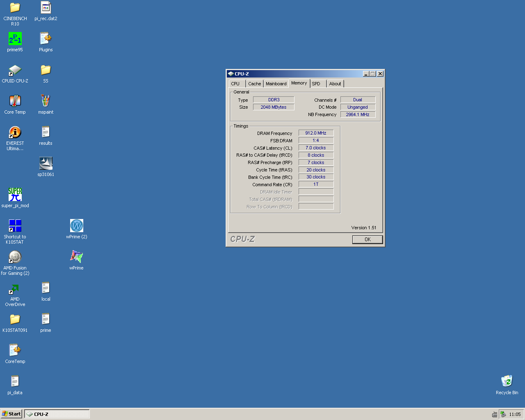
Task: Click the 30 clocks Bank Cycle Time value
Action: click(316, 177)
